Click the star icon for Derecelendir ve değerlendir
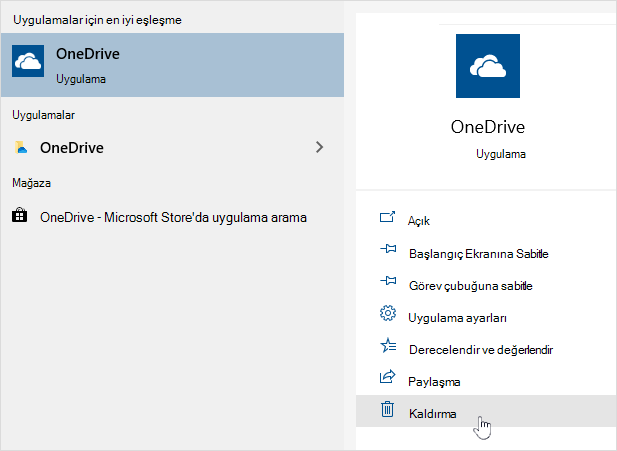617x451 pixels. point(388,345)
